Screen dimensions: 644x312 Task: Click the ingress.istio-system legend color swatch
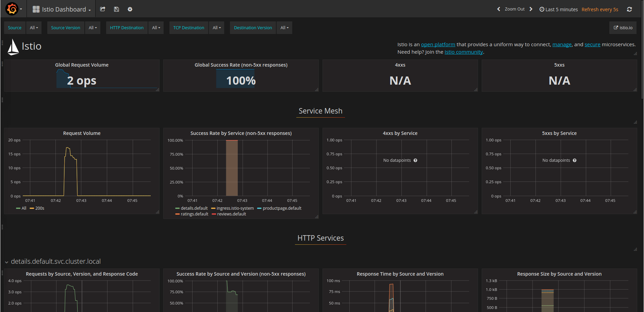(213, 208)
